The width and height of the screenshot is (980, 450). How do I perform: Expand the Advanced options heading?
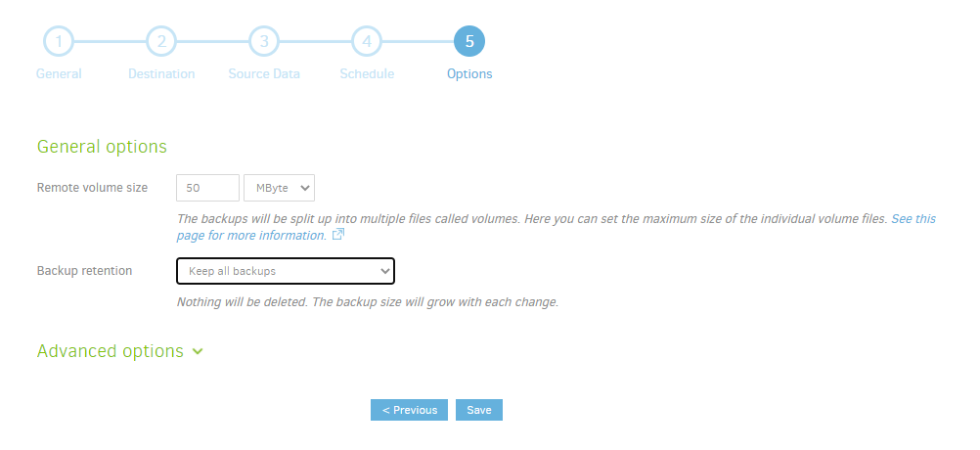[x=110, y=351]
